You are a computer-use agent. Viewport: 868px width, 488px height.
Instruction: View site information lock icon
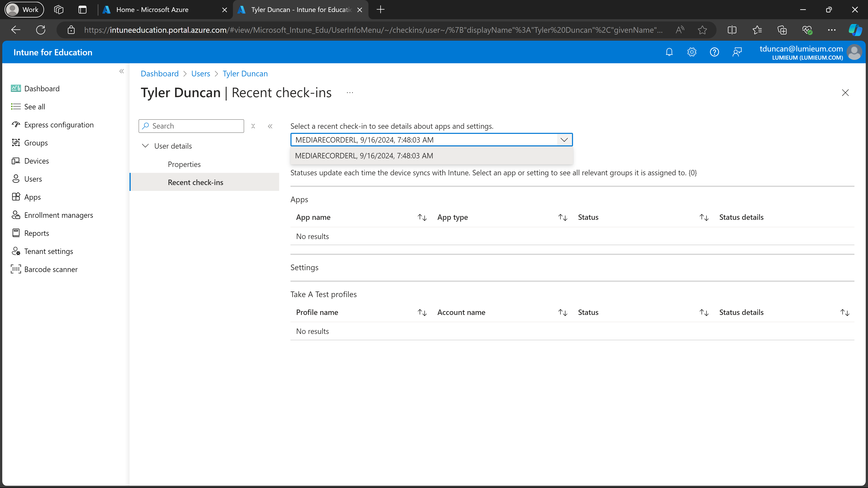71,30
